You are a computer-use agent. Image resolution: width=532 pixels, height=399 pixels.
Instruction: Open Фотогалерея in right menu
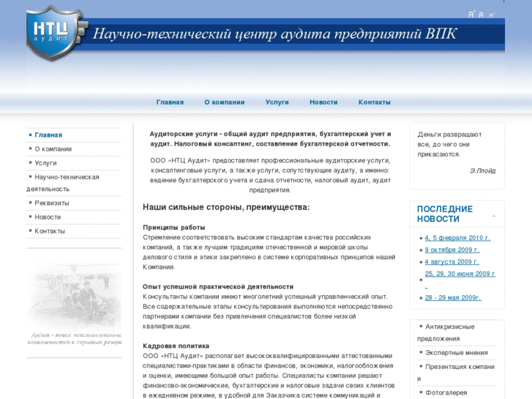[446, 392]
